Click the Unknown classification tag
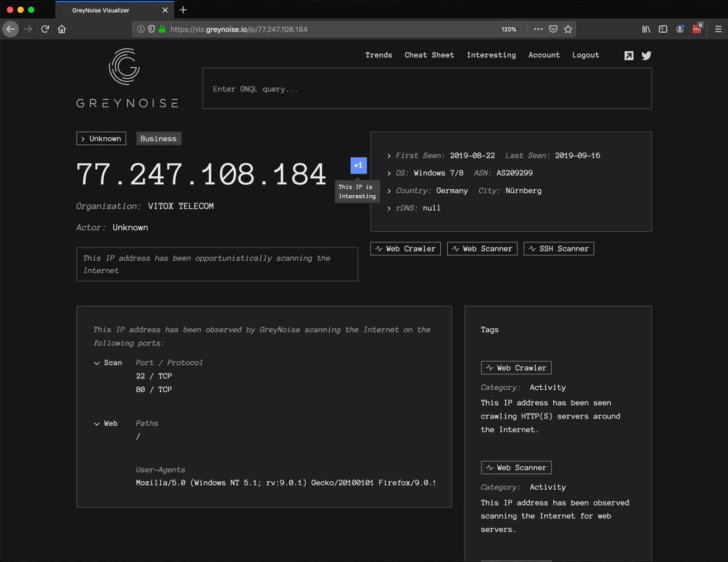Image resolution: width=728 pixels, height=562 pixels. click(101, 138)
